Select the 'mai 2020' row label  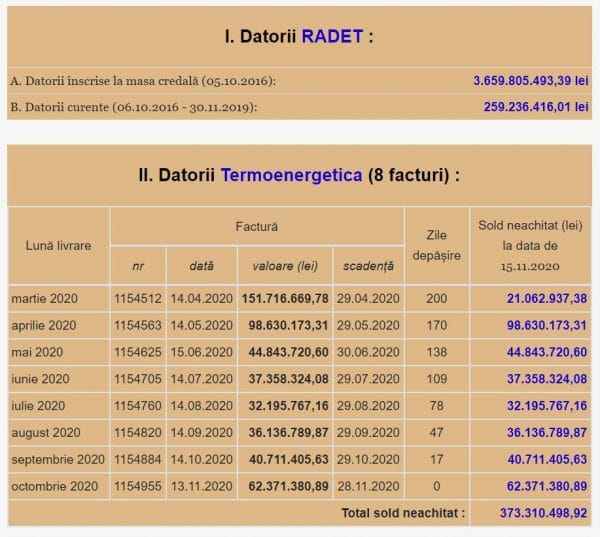[x=37, y=352]
